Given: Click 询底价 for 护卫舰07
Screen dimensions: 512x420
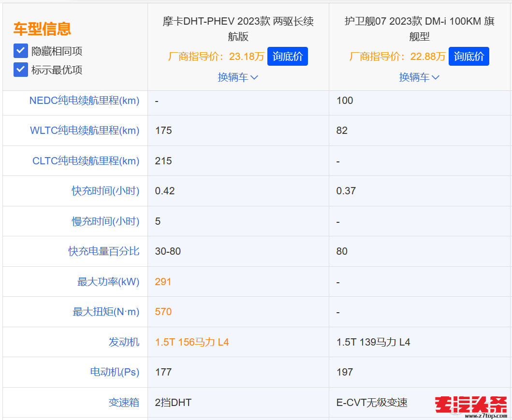Looking at the screenshot, I should [x=468, y=56].
